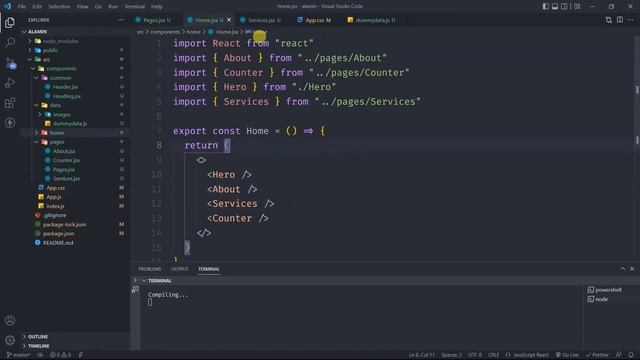Click the lightning bolt icon in the activity bar

[x=10, y=122]
